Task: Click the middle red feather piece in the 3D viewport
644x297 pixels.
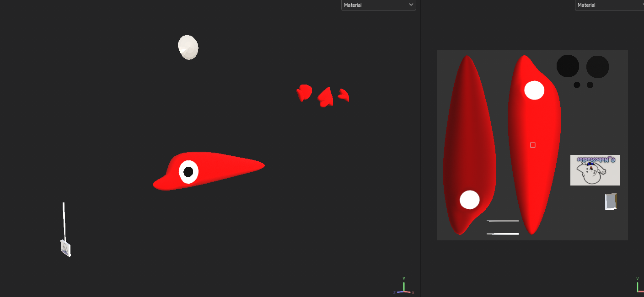Action: [326, 97]
